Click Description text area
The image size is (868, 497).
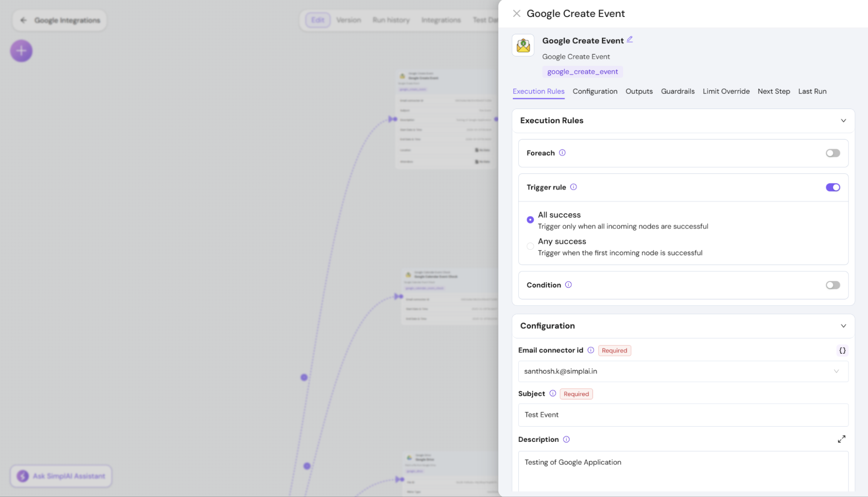pyautogui.click(x=683, y=471)
